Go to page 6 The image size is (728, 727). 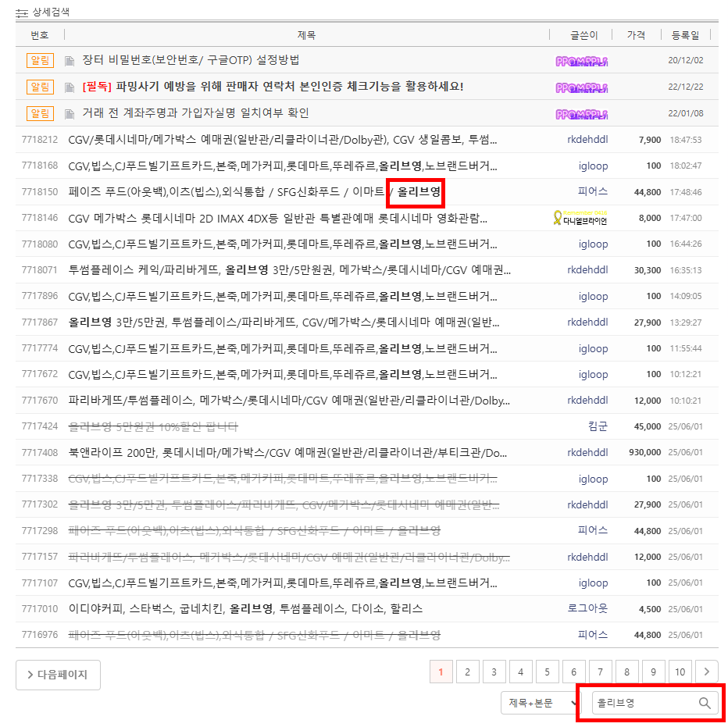click(x=573, y=672)
